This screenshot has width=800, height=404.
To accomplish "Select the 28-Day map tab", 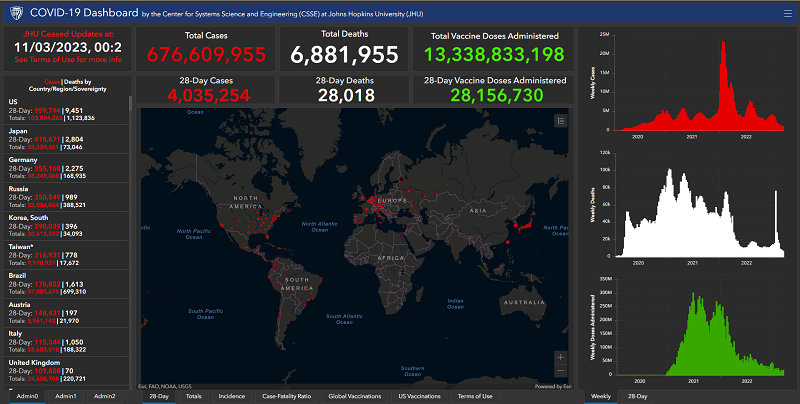I will point(159,396).
